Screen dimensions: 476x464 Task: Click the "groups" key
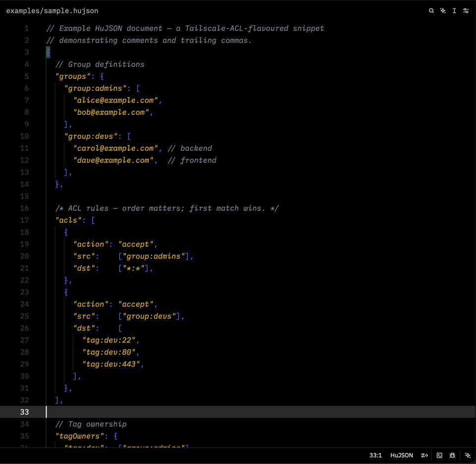[73, 76]
